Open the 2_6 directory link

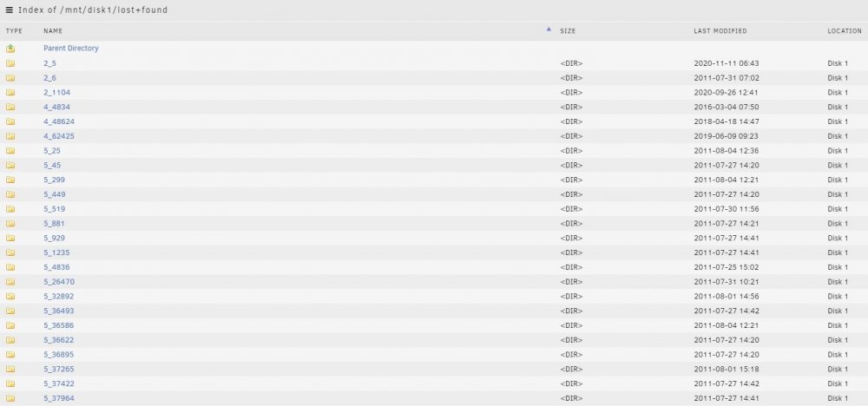pyautogui.click(x=49, y=78)
